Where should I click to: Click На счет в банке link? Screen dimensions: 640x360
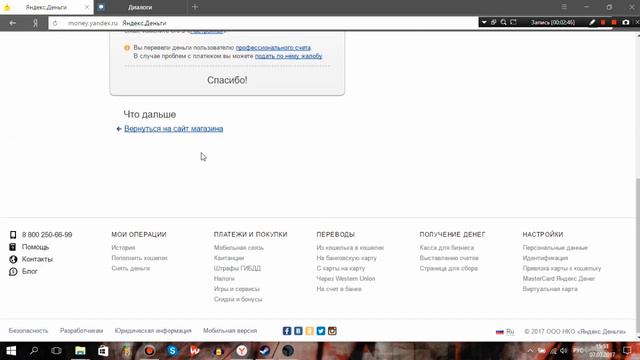tap(339, 289)
